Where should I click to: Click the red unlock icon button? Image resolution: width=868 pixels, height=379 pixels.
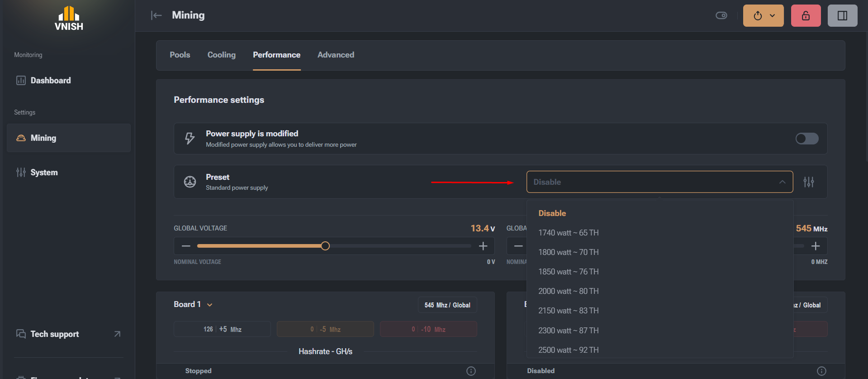[x=806, y=16]
